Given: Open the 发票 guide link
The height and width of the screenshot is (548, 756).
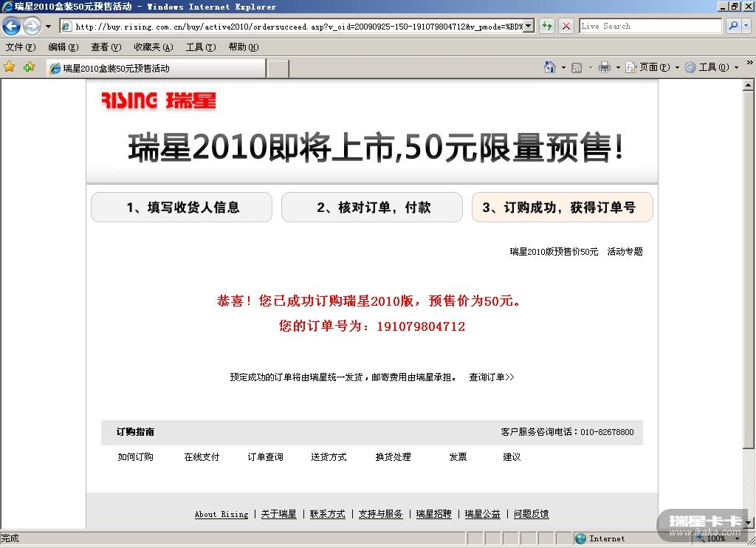Looking at the screenshot, I should pyautogui.click(x=458, y=457).
